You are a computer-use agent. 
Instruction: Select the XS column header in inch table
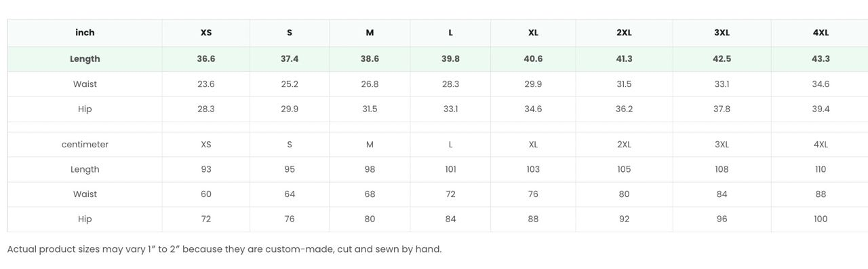click(206, 33)
